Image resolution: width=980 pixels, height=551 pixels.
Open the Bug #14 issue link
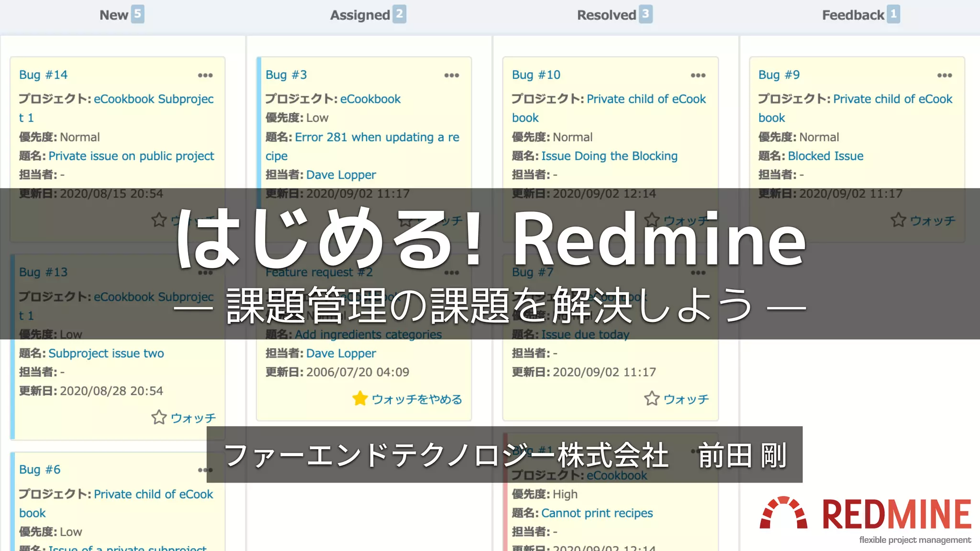click(43, 75)
